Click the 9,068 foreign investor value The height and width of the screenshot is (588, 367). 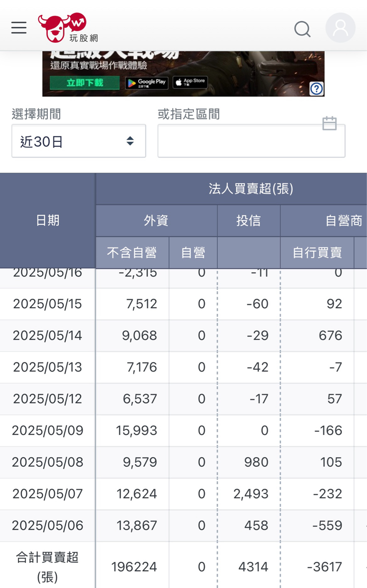(x=140, y=336)
